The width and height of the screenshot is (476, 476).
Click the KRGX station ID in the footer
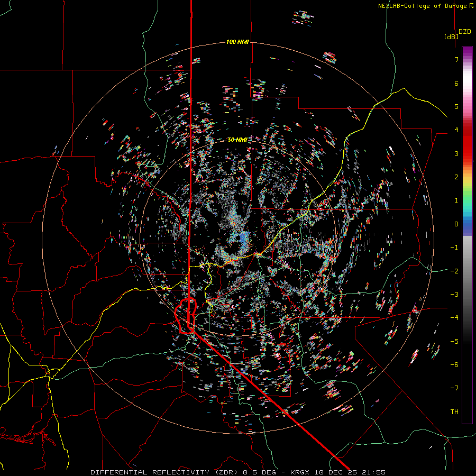click(x=301, y=472)
